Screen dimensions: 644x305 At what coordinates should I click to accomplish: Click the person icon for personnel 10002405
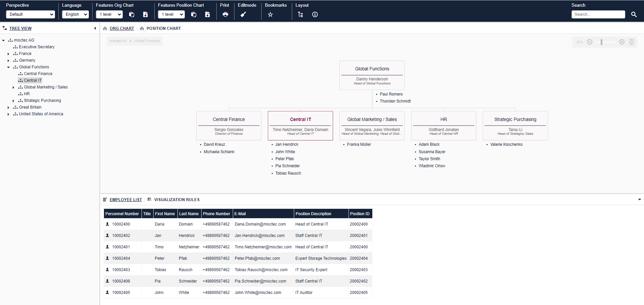click(x=107, y=292)
